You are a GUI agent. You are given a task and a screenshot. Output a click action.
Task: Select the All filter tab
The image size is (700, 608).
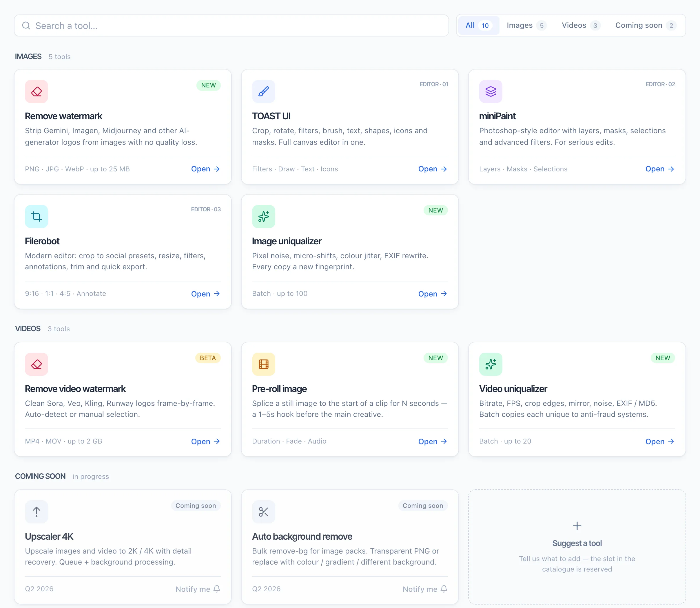click(x=479, y=25)
